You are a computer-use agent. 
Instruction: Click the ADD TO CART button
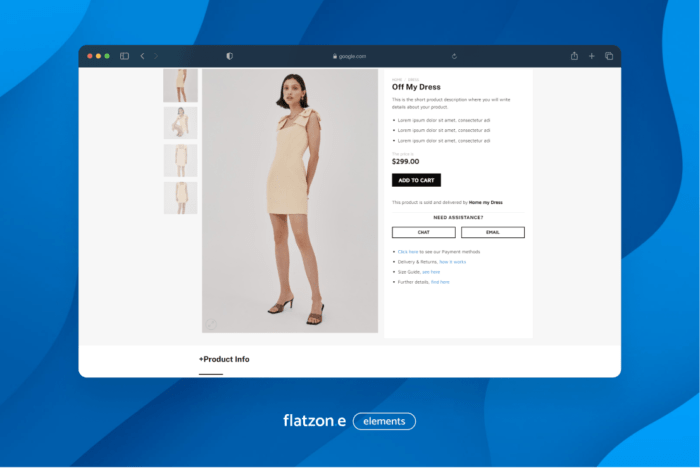(x=416, y=180)
